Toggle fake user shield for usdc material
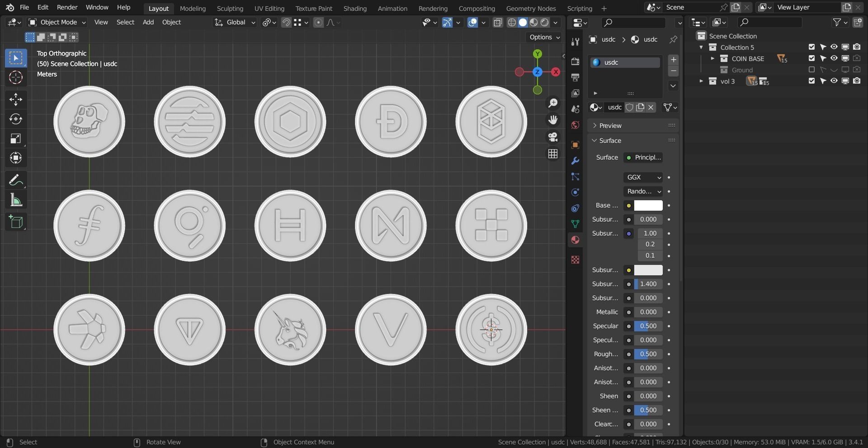 pyautogui.click(x=629, y=107)
